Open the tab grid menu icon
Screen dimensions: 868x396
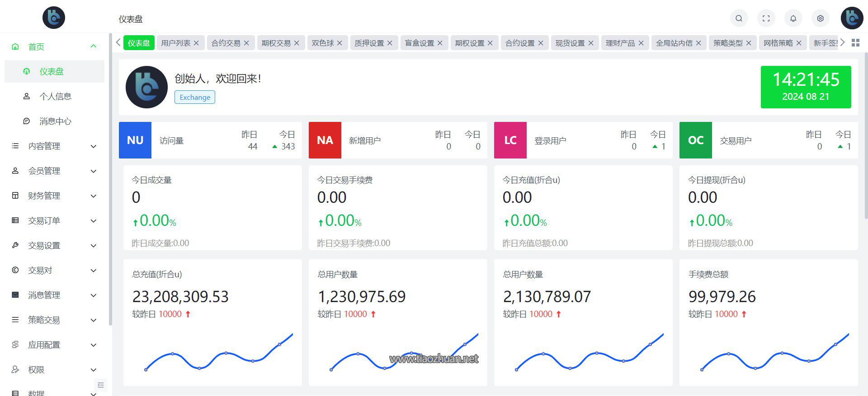click(855, 42)
